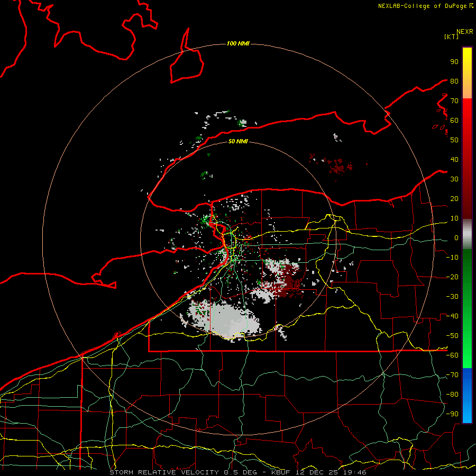Click the 60 value on velocity scale
The image size is (476, 476).
(454, 121)
